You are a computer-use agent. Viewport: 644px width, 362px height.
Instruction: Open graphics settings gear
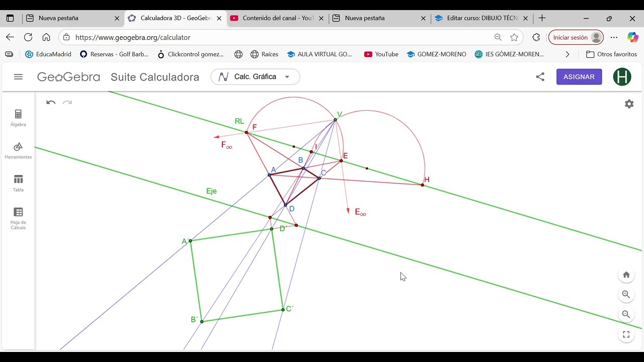coord(629,104)
